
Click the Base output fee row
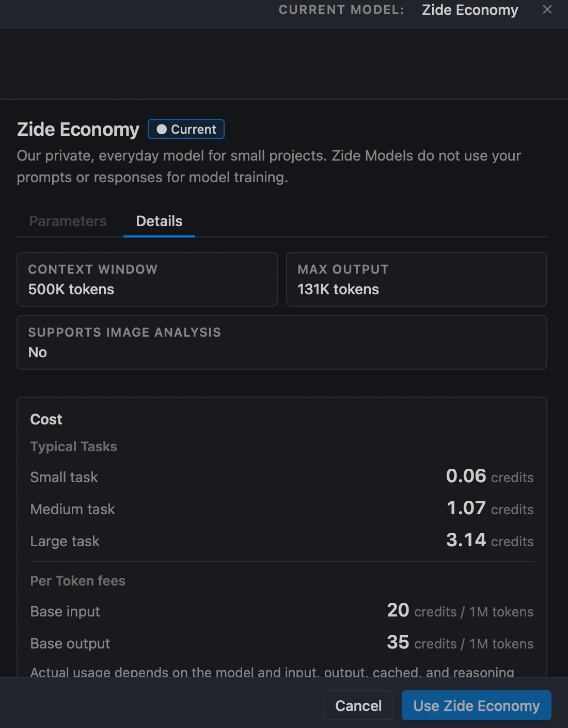(x=282, y=643)
